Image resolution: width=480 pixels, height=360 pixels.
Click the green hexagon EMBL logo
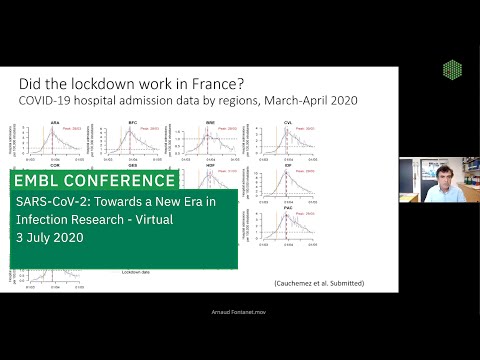click(452, 69)
